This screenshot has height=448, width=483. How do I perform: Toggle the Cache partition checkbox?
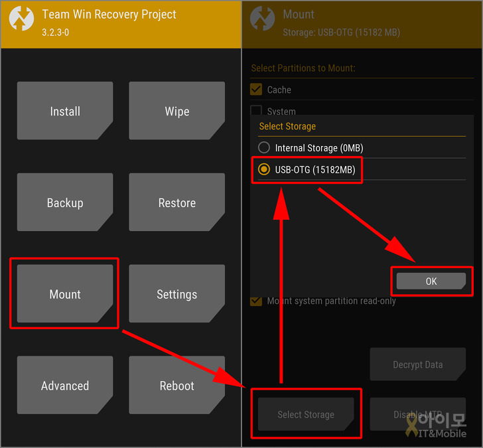(256, 90)
